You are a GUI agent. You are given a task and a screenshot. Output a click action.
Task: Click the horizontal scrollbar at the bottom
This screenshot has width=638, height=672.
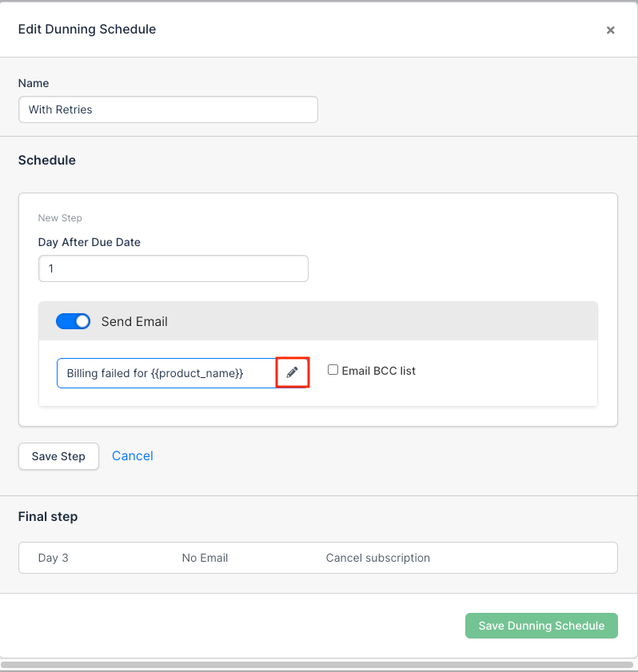pos(317,665)
